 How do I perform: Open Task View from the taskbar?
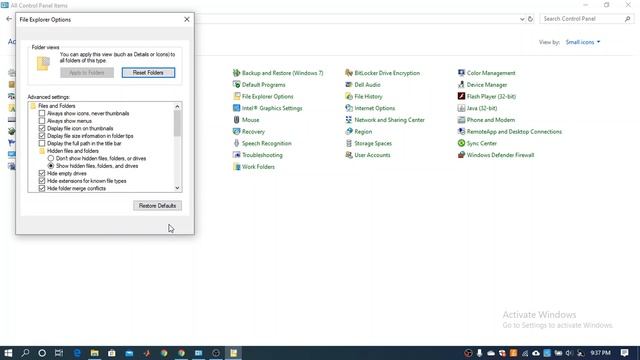point(59,353)
